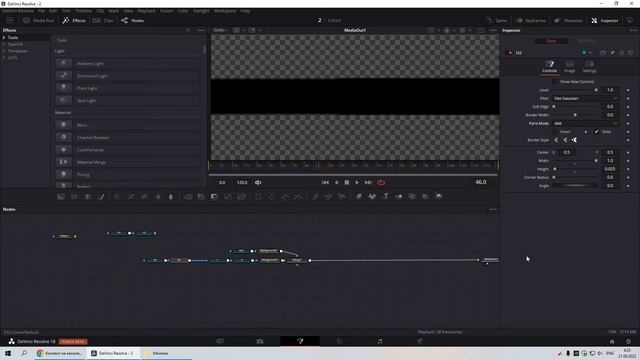The height and width of the screenshot is (360, 640).
Task: Open the Media Pool panel
Action: 38,20
